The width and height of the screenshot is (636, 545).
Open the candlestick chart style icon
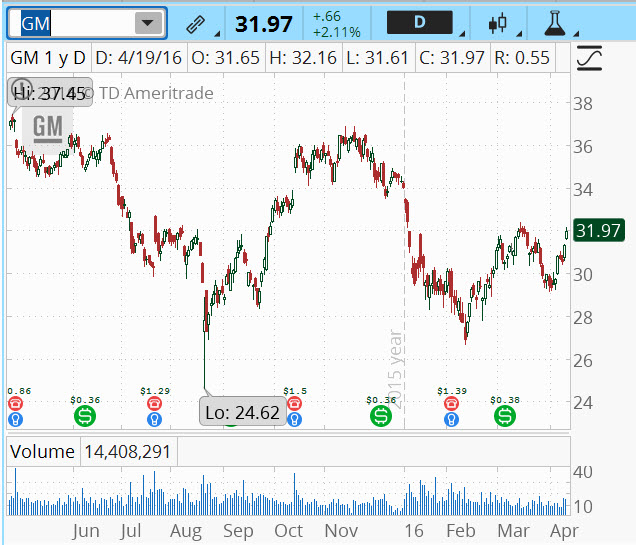click(498, 24)
